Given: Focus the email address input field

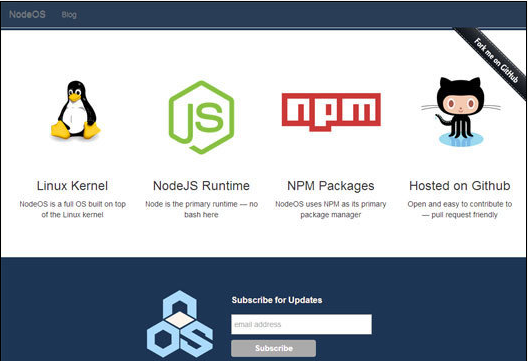Looking at the screenshot, I should (x=301, y=324).
